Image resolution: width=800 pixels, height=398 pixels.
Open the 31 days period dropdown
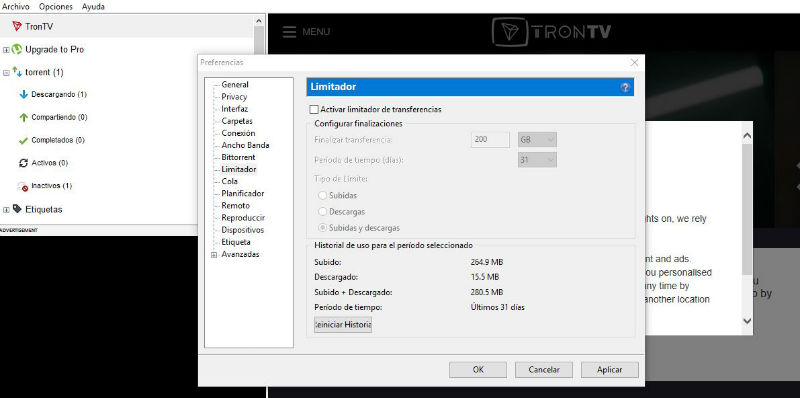coord(537,160)
